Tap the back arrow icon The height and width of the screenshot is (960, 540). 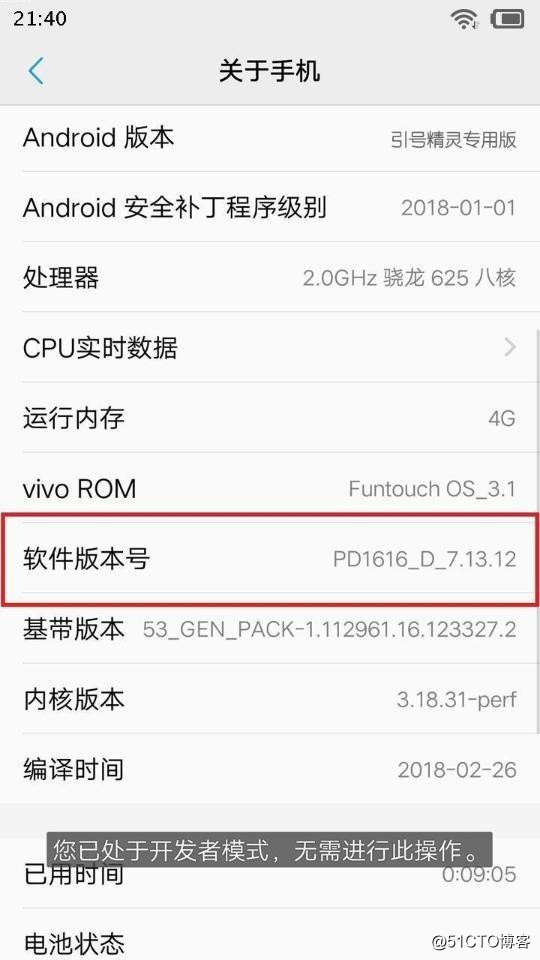[x=36, y=71]
